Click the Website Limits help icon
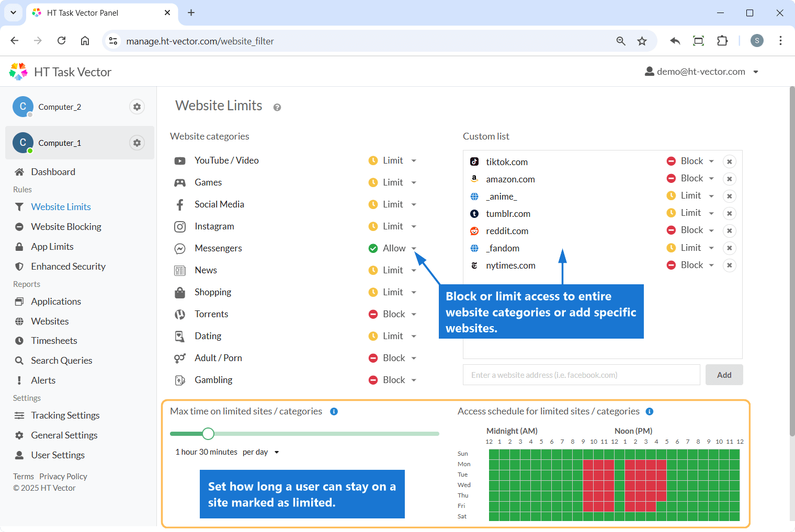 click(277, 107)
